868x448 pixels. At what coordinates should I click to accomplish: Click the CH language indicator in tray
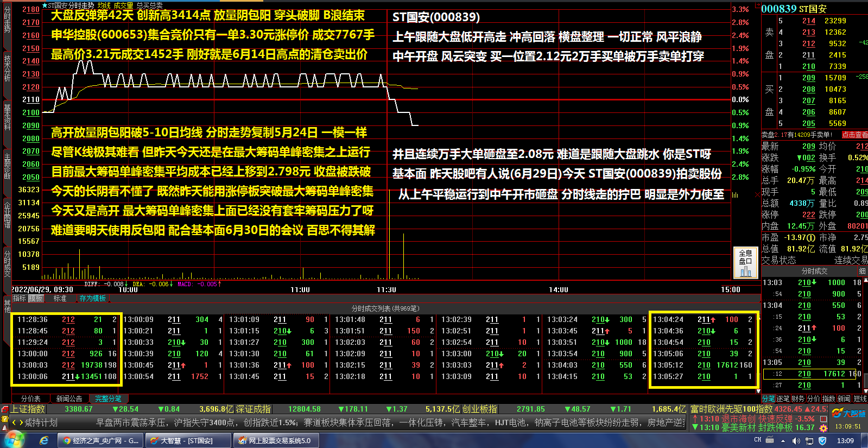pyautogui.click(x=758, y=440)
